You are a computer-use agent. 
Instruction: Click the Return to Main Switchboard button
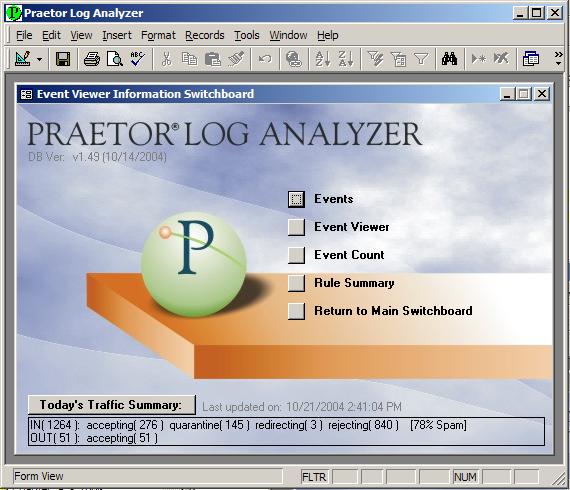[296, 311]
